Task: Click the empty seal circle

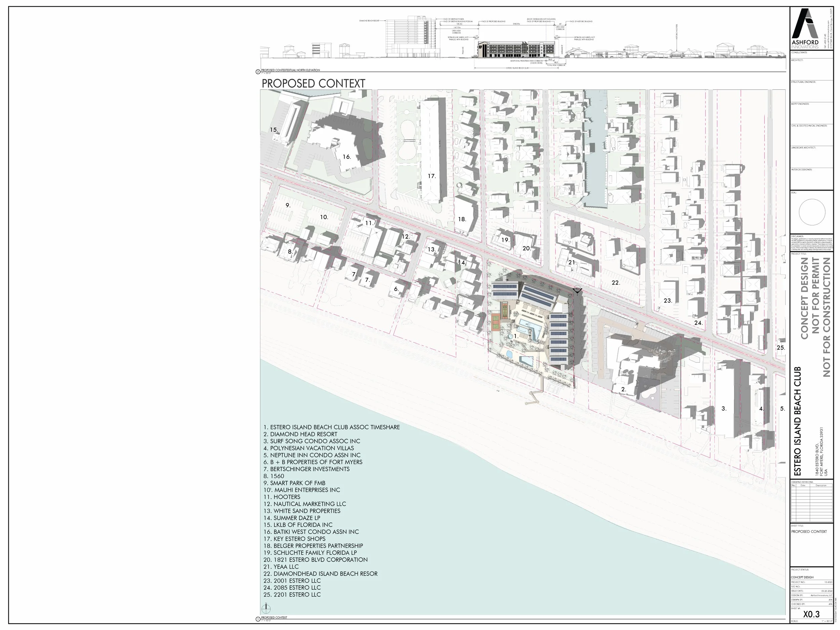Action: pyautogui.click(x=812, y=212)
